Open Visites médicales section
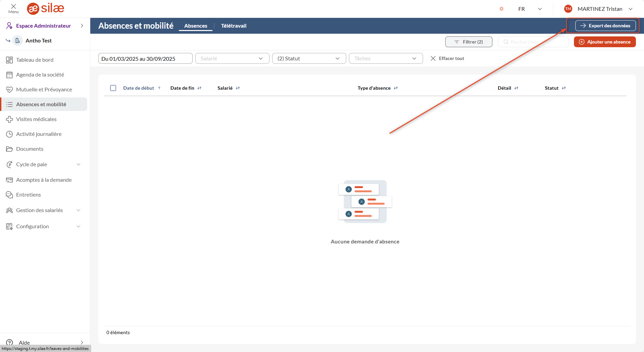Screen dimensions: 644x352 (x=36, y=119)
